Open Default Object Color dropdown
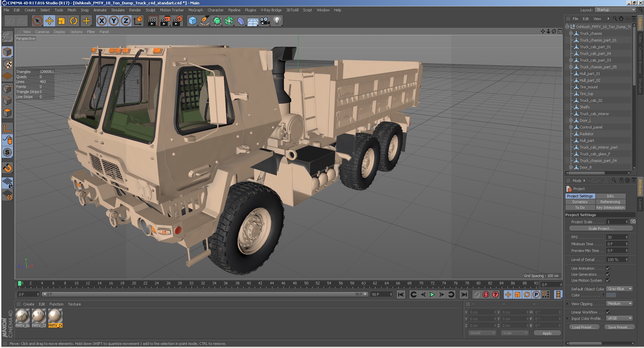This screenshot has height=348, width=644. click(620, 289)
